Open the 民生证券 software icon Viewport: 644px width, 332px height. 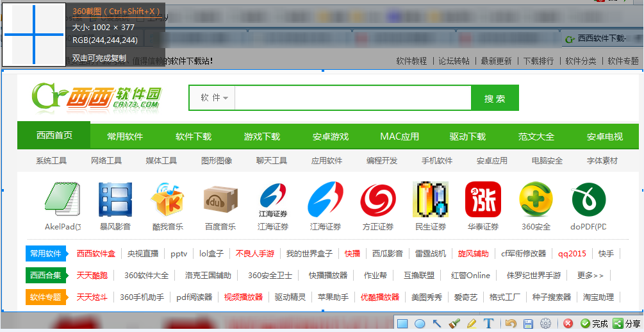[x=431, y=199]
